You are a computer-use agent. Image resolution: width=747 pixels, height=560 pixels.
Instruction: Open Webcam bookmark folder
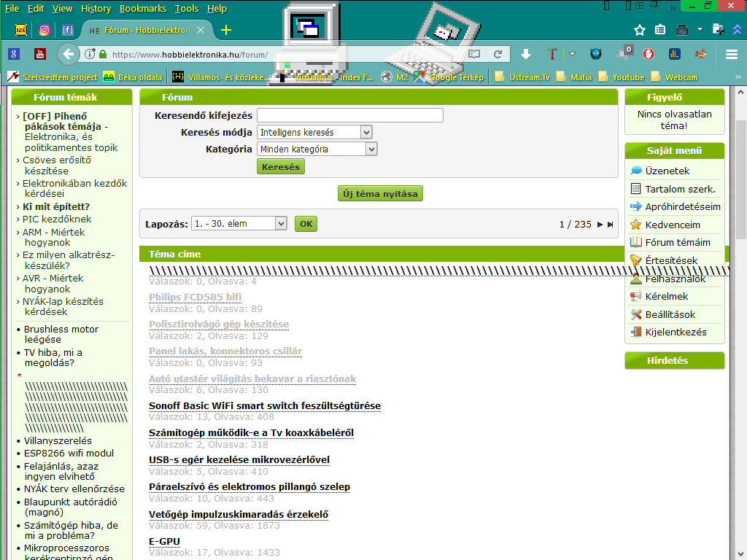click(x=675, y=77)
